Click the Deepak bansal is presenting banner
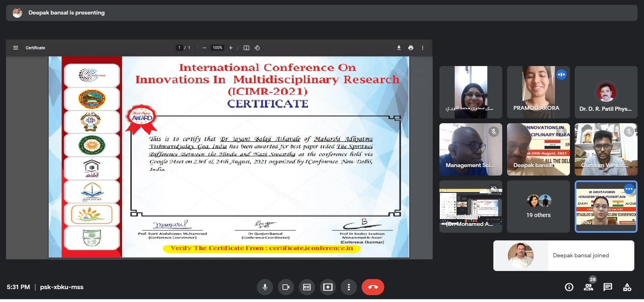644x302 pixels. (x=322, y=13)
